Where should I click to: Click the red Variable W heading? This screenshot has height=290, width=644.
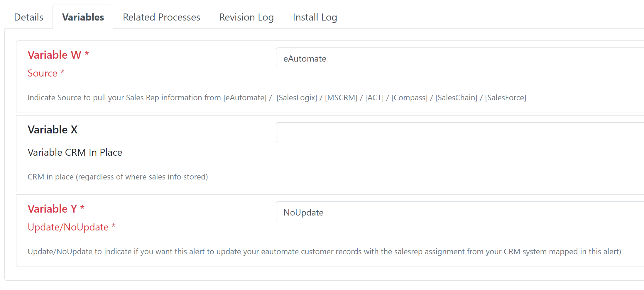pyautogui.click(x=54, y=55)
